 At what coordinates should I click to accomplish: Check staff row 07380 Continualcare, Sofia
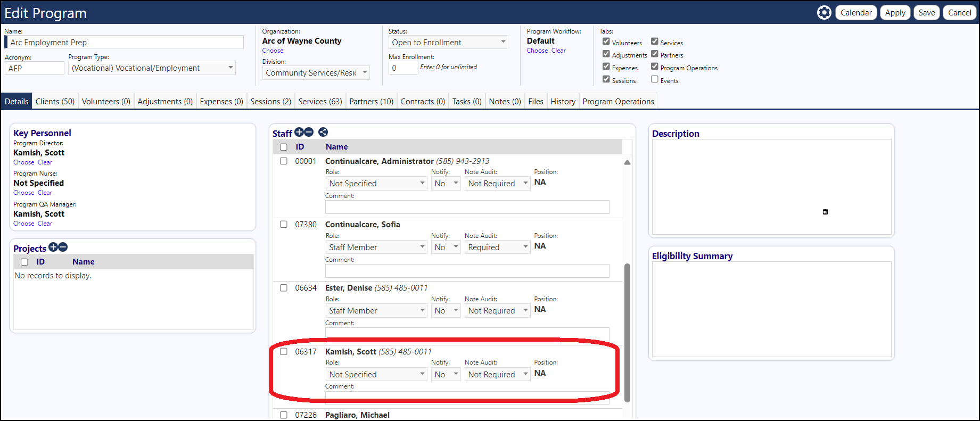tap(284, 224)
